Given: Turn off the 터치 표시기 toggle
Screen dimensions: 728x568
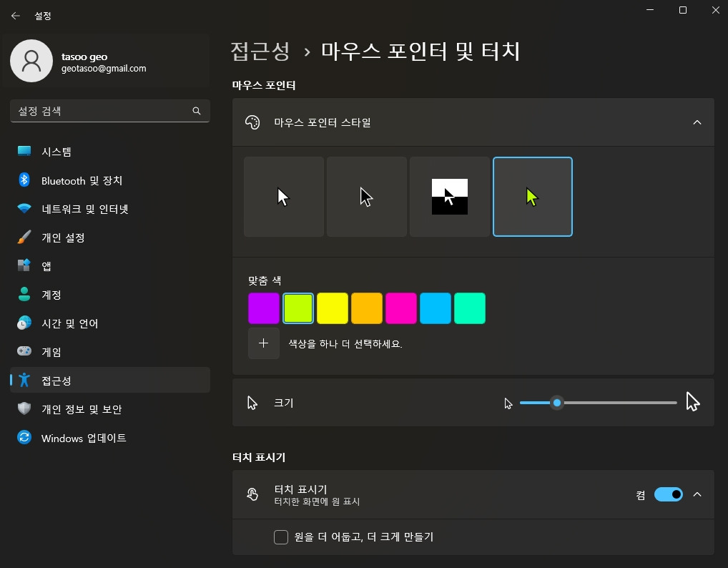Looking at the screenshot, I should click(668, 494).
